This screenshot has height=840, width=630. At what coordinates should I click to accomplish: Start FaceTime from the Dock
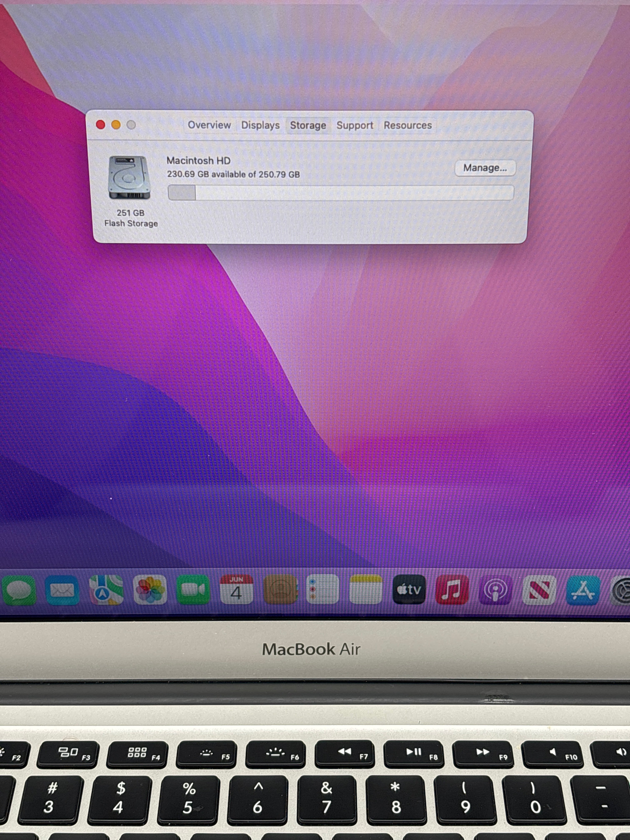coord(193,590)
